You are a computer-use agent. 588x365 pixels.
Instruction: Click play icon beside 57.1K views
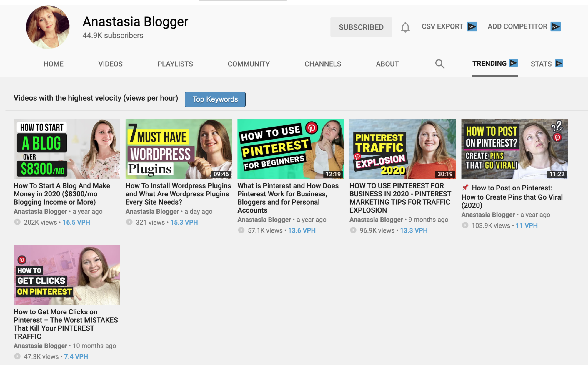click(x=241, y=230)
